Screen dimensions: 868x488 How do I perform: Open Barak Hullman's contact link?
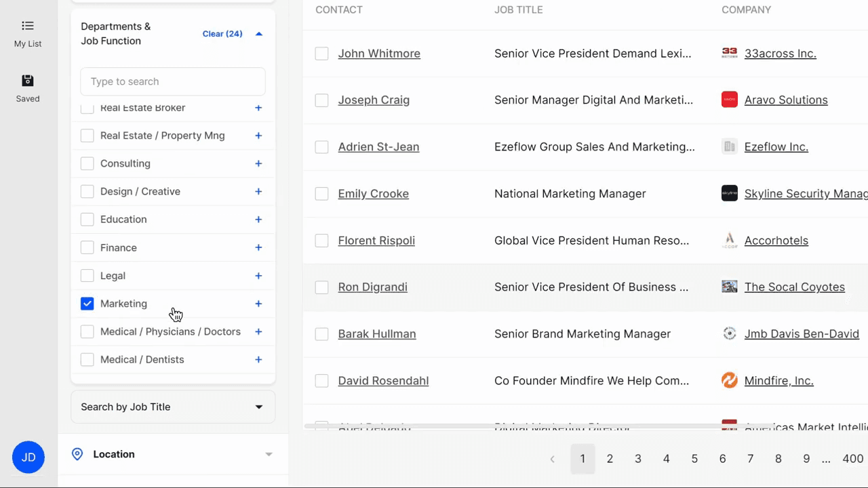377,334
